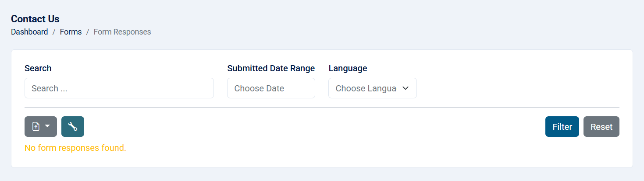Click the divider line below filter fields

(322, 107)
